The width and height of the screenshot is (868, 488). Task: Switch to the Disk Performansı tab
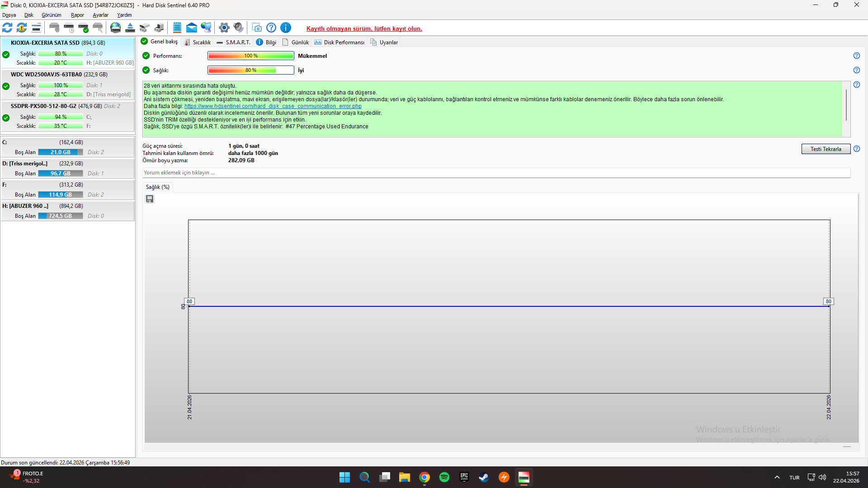coord(340,42)
